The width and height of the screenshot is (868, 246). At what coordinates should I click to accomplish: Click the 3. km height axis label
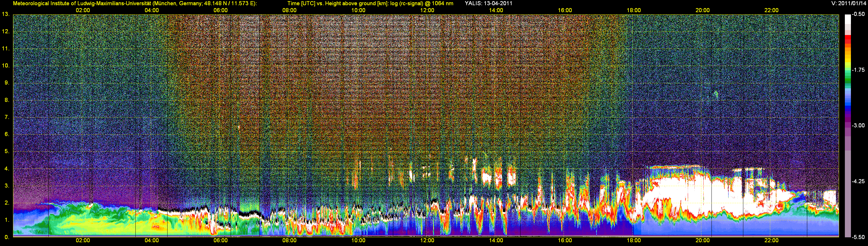click(x=7, y=186)
